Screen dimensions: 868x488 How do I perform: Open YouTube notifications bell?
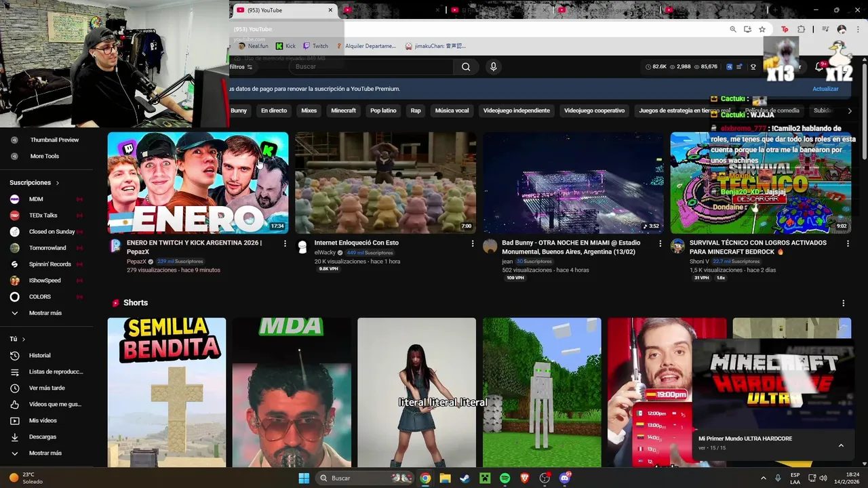tap(818, 66)
